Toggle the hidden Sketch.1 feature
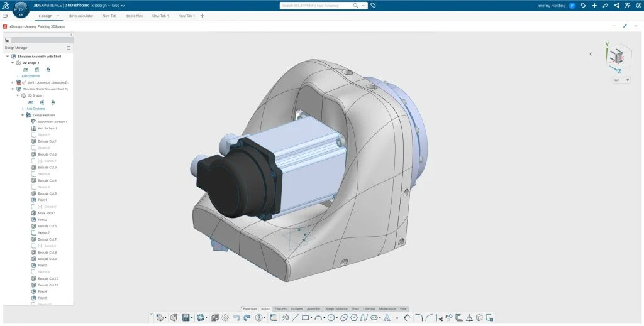This screenshot has height=326, width=644. click(43, 135)
